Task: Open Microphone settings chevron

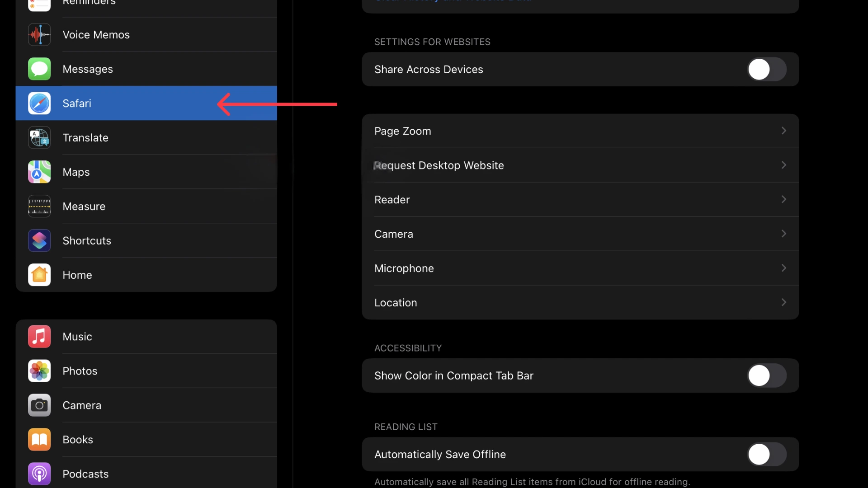Action: coord(784,268)
